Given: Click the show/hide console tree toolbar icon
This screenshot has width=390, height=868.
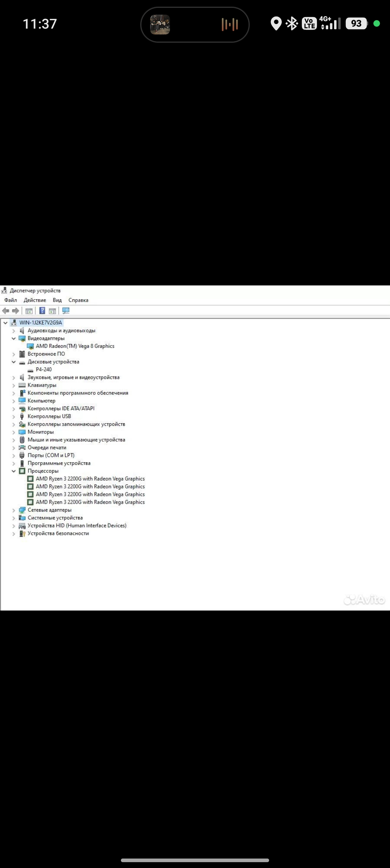Looking at the screenshot, I should pyautogui.click(x=29, y=311).
